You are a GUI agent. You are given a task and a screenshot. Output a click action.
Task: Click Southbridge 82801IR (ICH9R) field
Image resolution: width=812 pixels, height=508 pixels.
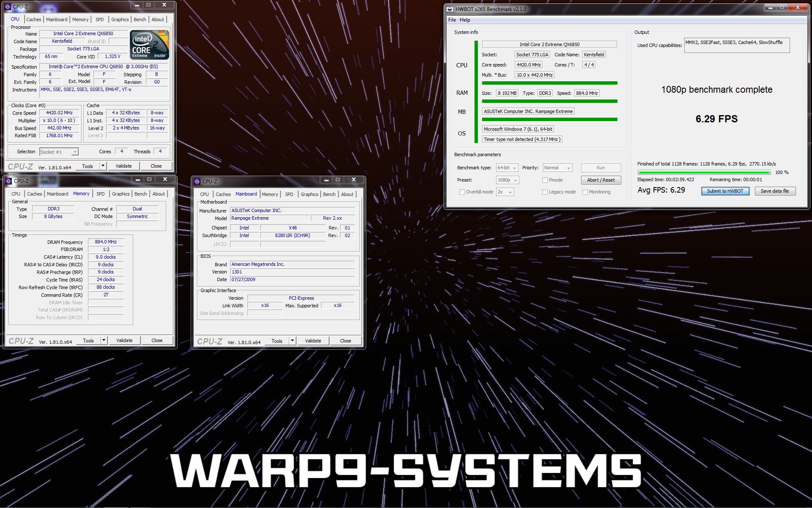pyautogui.click(x=293, y=235)
